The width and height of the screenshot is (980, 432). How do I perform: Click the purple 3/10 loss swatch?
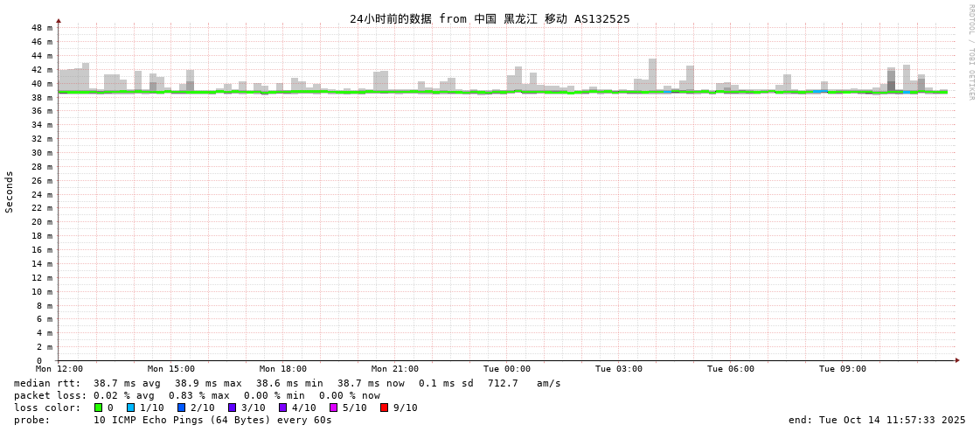[232, 408]
